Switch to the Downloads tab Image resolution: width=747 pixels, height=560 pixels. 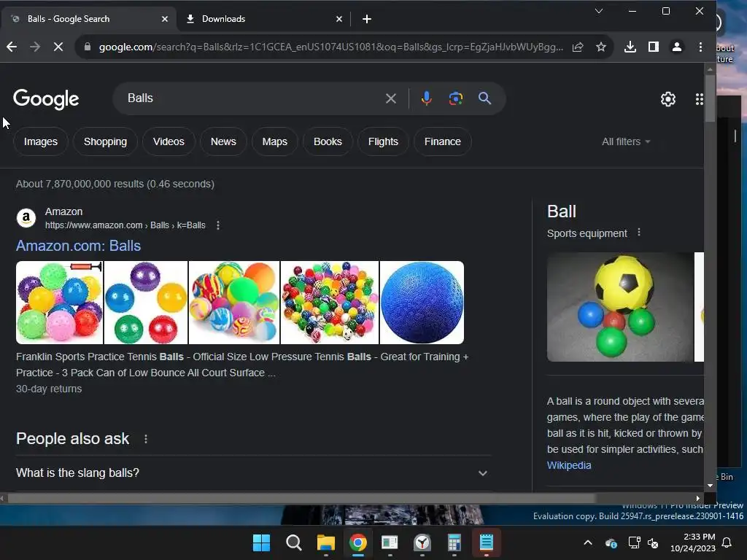pos(263,19)
